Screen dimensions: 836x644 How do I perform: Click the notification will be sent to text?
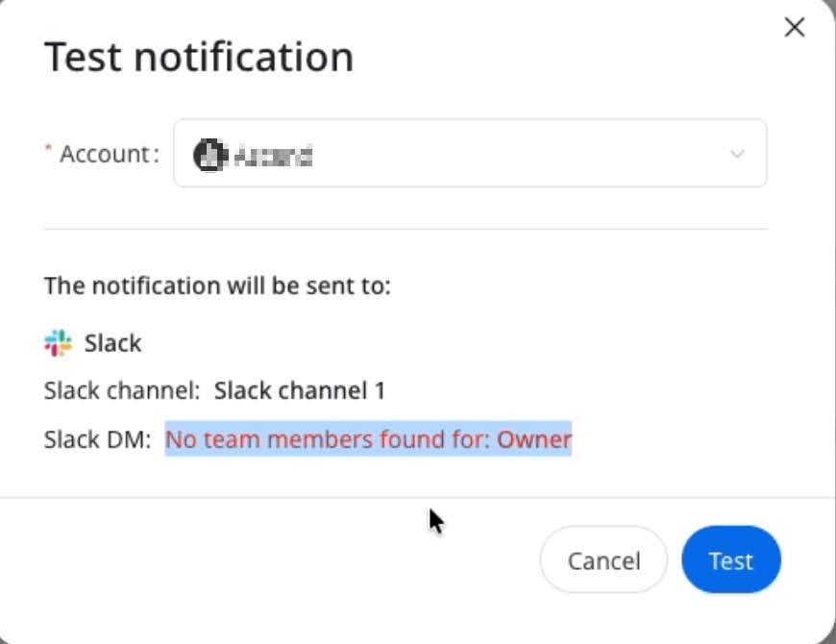[217, 285]
